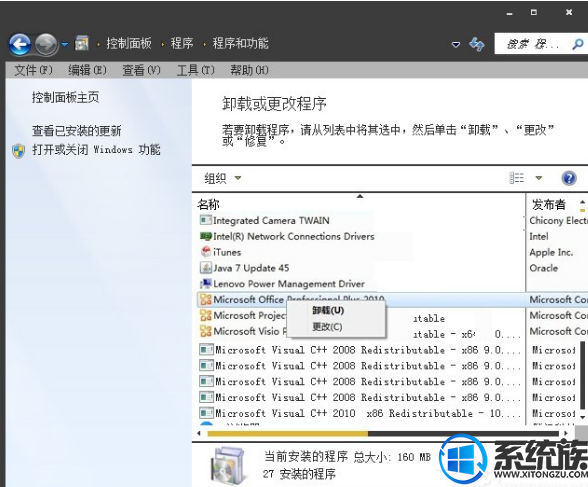This screenshot has height=487, width=588.
Task: Open the 组织 dropdown
Action: (223, 178)
